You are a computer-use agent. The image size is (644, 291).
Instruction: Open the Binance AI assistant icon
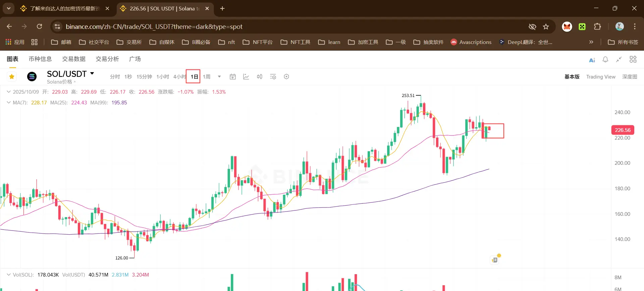(x=592, y=60)
